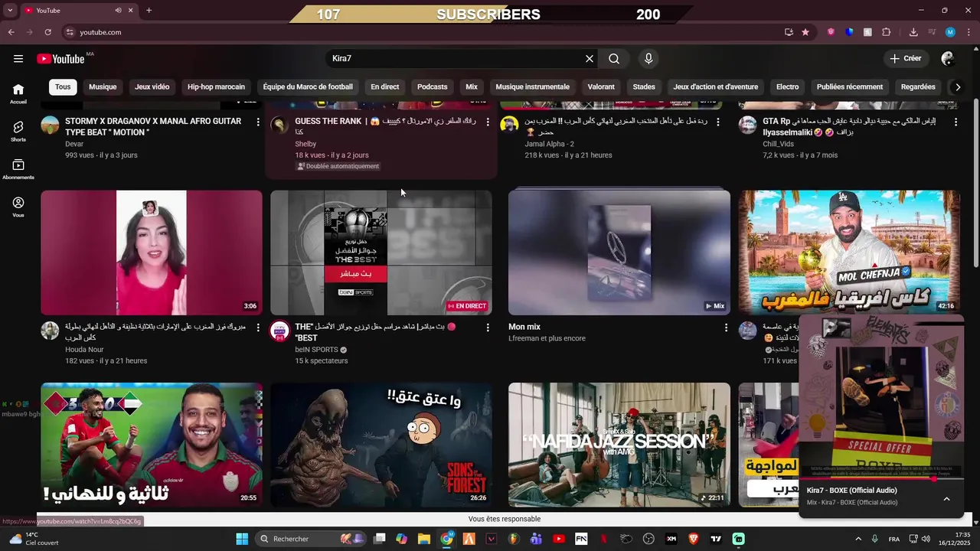
Task: Select the En direct chip
Action: pos(385,86)
